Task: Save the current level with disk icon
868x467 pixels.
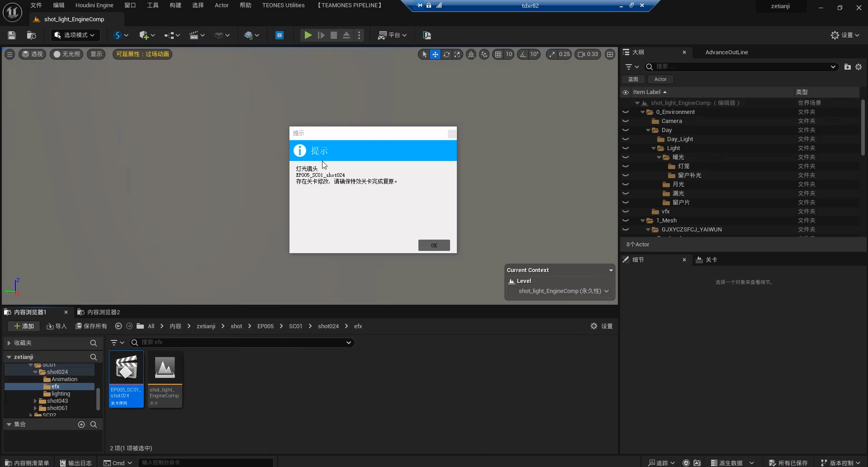Action: [12, 35]
